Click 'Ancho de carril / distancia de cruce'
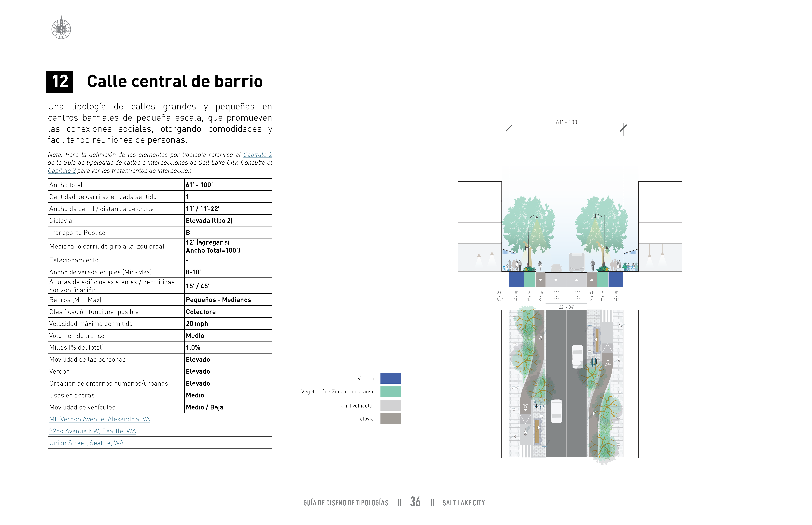This screenshot has width=812, height=525. pyautogui.click(x=101, y=209)
